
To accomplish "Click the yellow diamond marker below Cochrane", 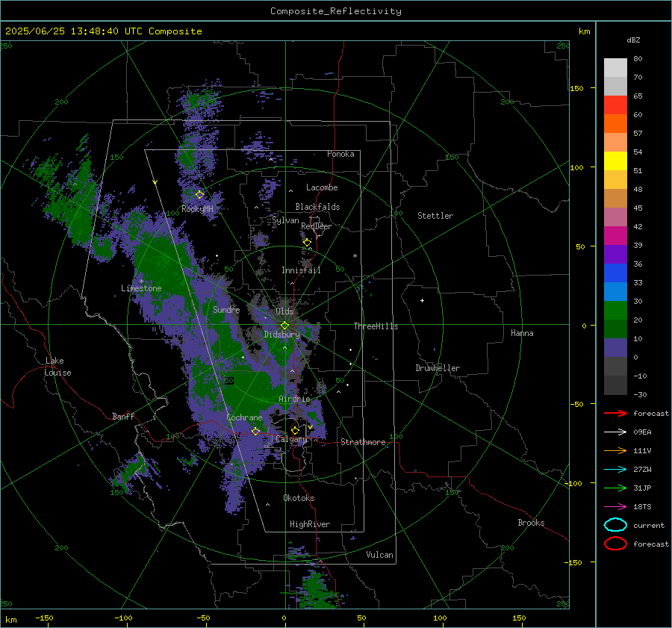I will 255,431.
